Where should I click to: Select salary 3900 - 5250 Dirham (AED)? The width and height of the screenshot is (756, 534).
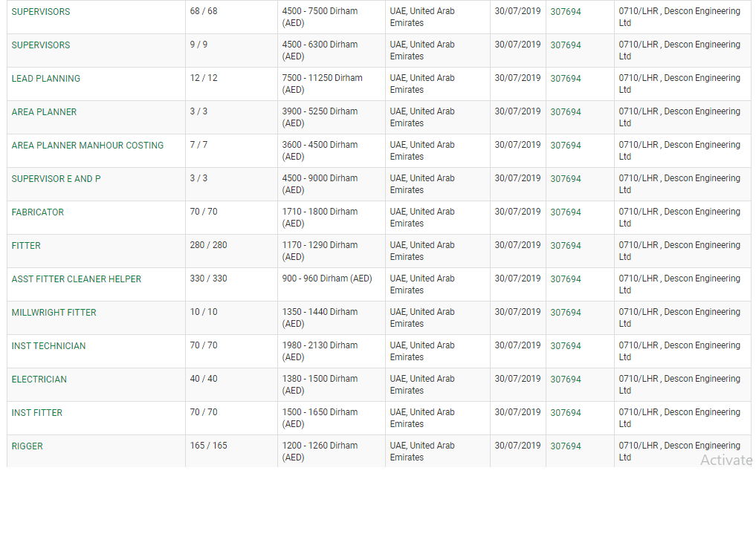coord(320,117)
